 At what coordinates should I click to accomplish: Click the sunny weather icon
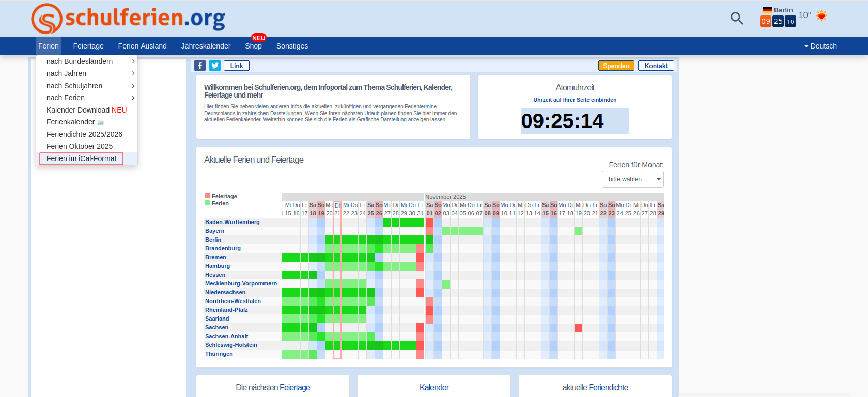pos(821,15)
